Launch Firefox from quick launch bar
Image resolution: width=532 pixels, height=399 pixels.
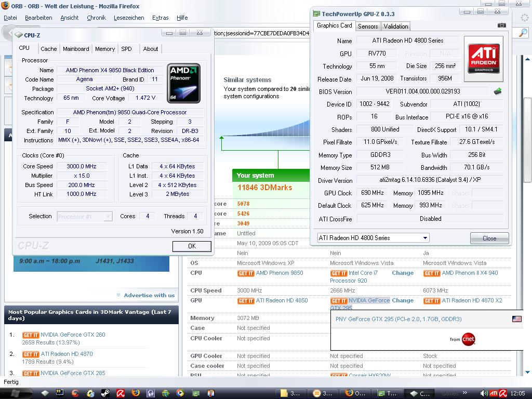click(136, 393)
